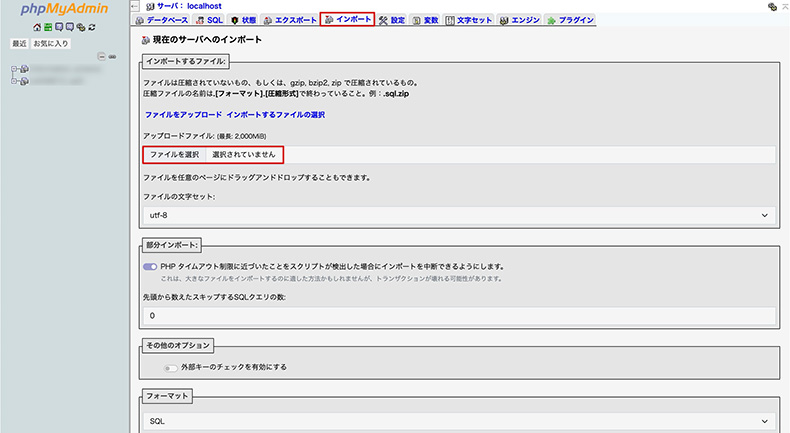Click the skip SQL queries number field
The image size is (790, 433).
[x=459, y=315]
